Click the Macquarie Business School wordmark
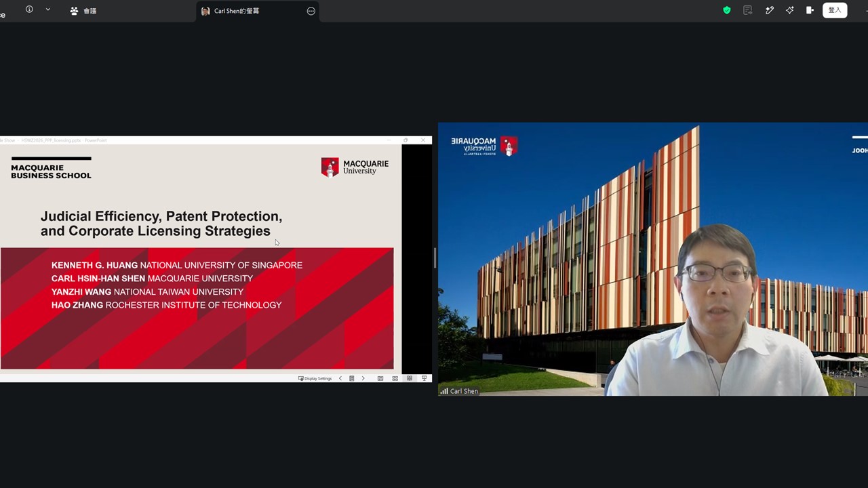The width and height of the screenshot is (868, 488). point(51,169)
